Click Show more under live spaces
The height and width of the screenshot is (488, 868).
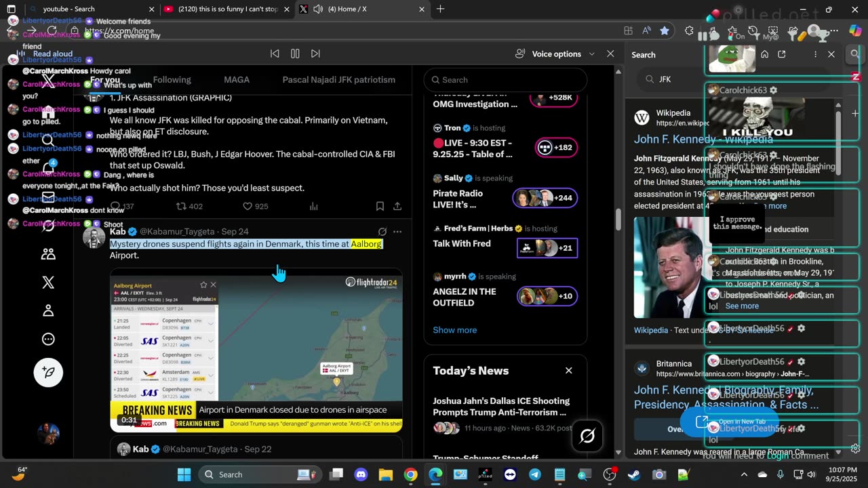click(454, 330)
